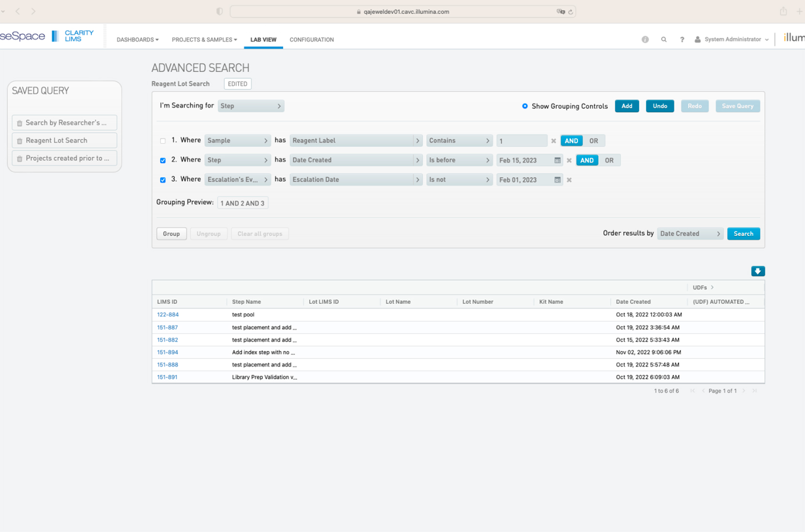
Task: Open calendar picker for Feb 15, 2023
Action: [557, 160]
